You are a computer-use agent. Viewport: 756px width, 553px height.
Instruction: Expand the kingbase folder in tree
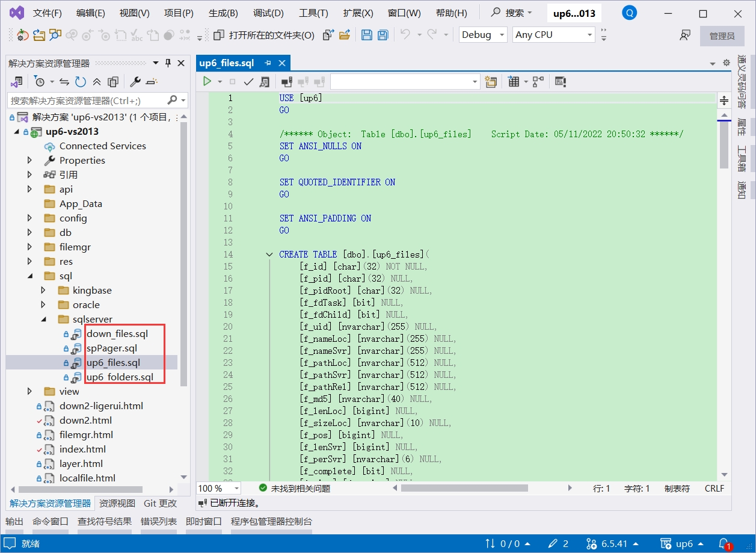43,290
